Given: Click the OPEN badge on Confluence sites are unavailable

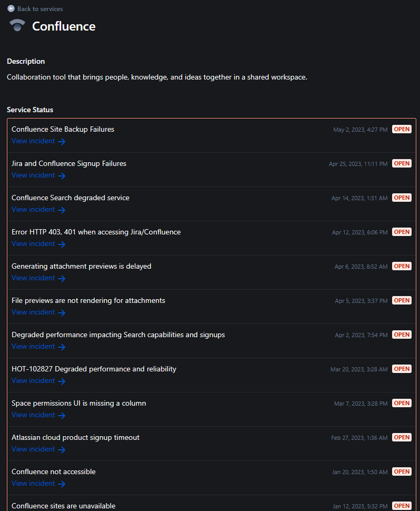Looking at the screenshot, I should 402,505.
